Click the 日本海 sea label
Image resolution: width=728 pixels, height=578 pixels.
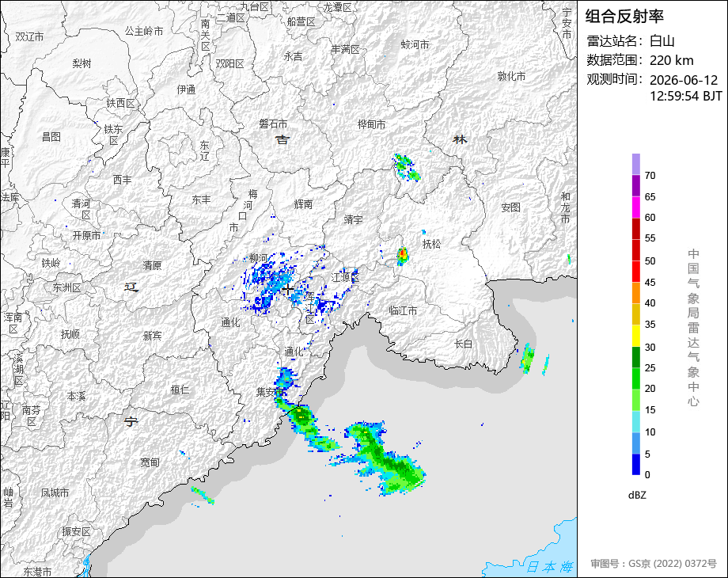tap(550, 567)
